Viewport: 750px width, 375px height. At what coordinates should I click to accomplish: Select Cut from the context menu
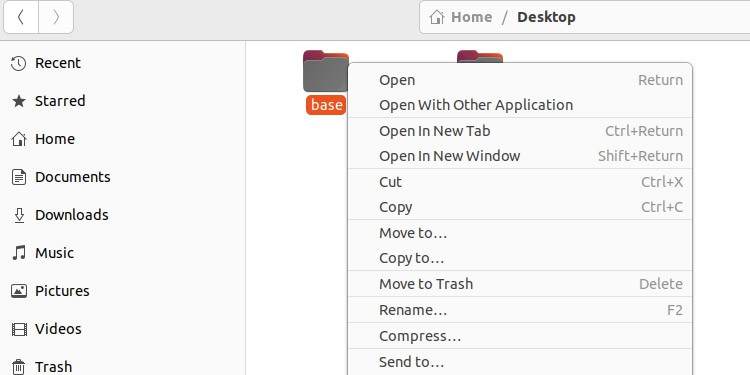pos(520,182)
